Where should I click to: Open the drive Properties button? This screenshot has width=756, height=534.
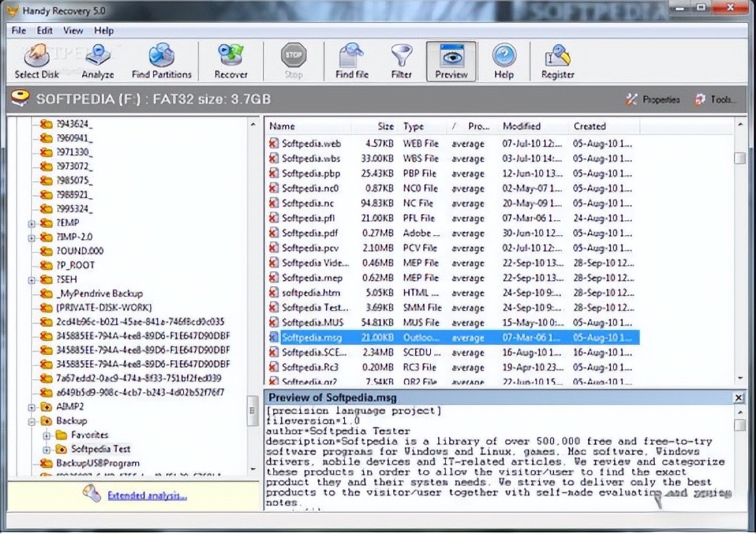(x=653, y=100)
